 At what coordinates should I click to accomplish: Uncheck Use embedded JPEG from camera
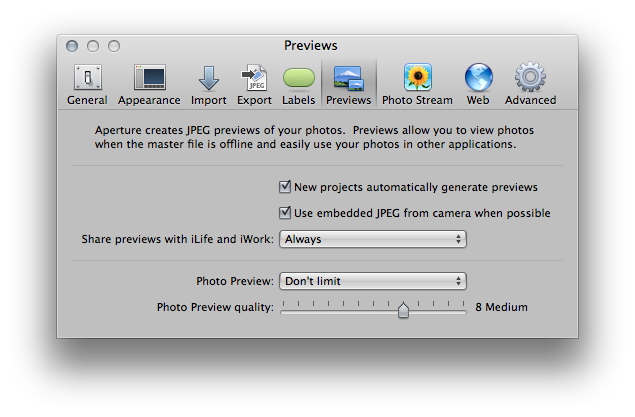click(285, 213)
